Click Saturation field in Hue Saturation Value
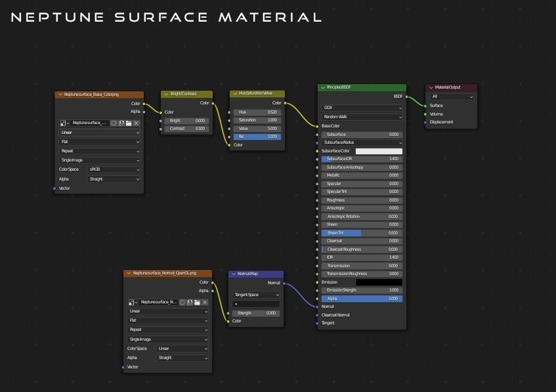 [257, 120]
